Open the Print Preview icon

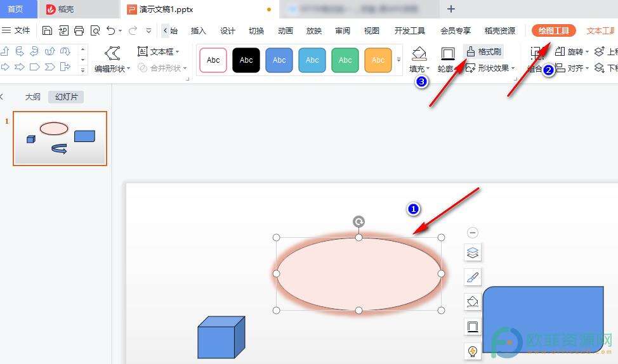tap(95, 30)
